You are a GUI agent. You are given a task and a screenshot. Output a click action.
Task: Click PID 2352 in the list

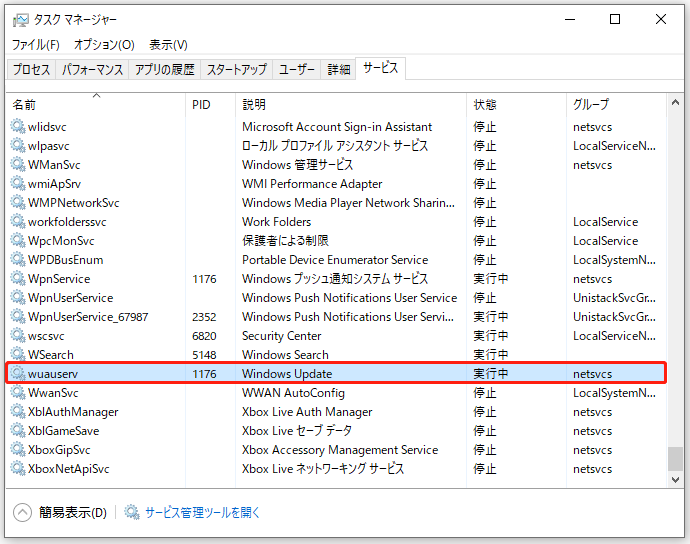coord(204,317)
